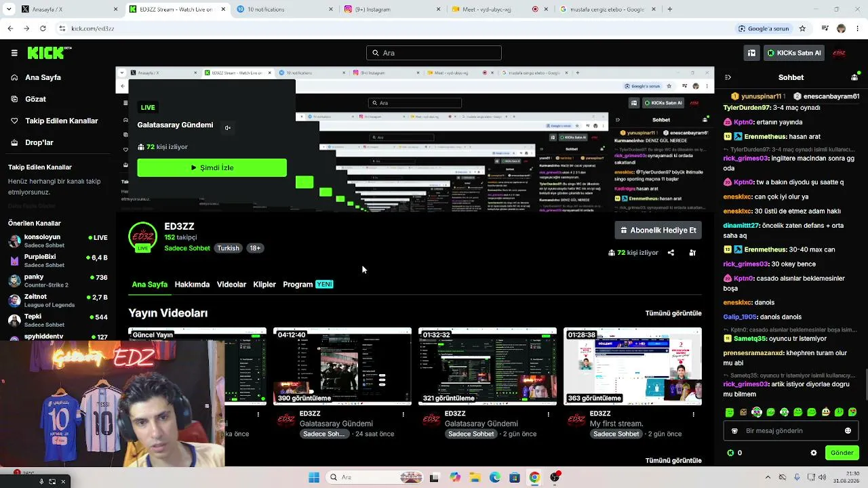The height and width of the screenshot is (488, 868).
Task: Show hidden system tray icons
Action: 768,477
